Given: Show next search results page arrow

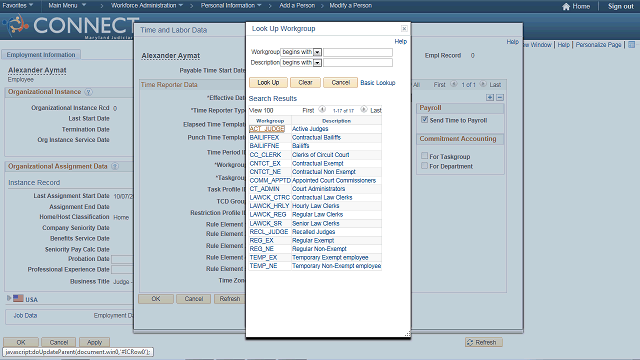Looking at the screenshot, I should [x=364, y=109].
